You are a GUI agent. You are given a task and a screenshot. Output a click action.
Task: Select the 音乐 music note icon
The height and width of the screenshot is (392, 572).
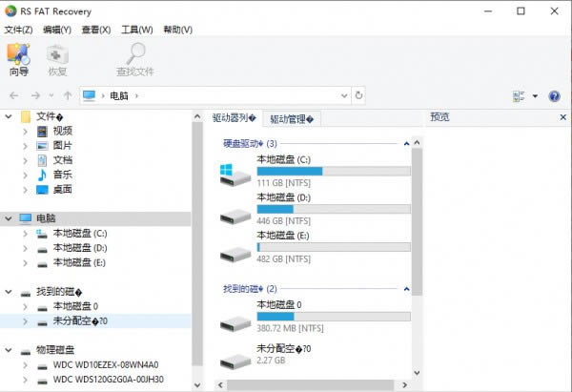42,175
